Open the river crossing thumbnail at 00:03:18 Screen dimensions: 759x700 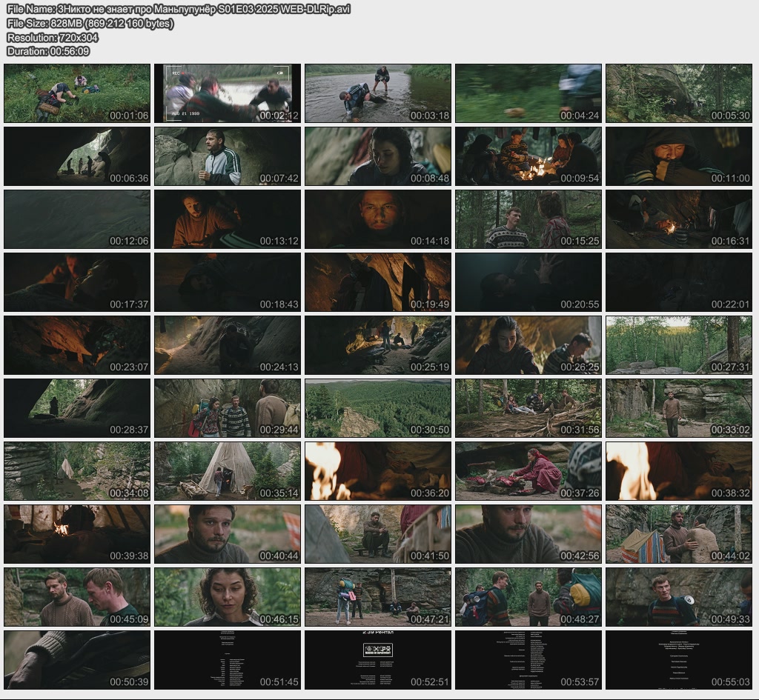tap(378, 93)
